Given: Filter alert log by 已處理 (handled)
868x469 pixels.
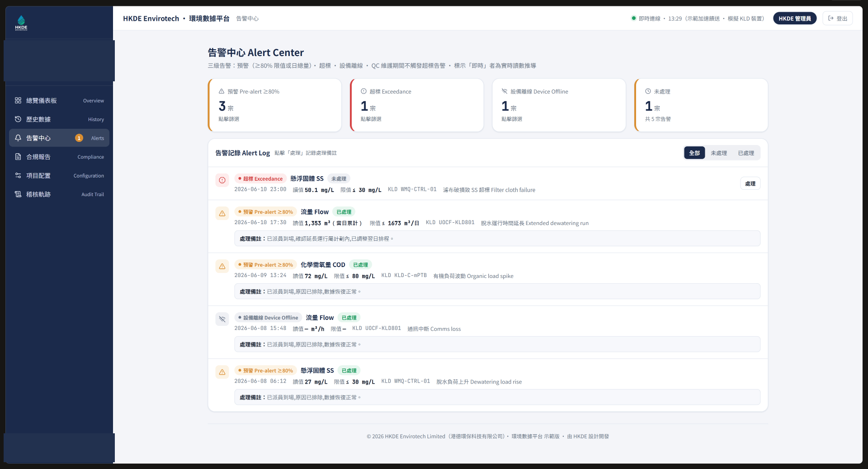Looking at the screenshot, I should (746, 153).
